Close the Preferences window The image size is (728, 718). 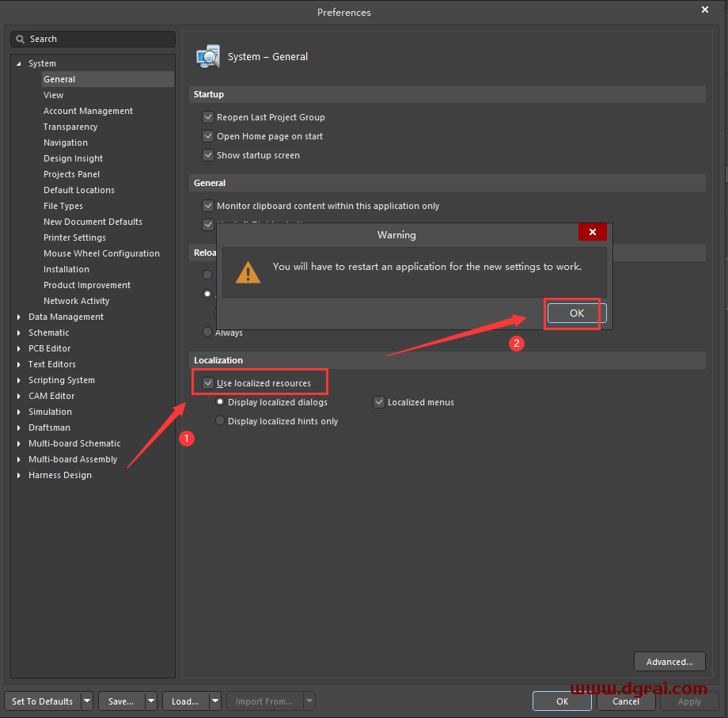click(705, 9)
